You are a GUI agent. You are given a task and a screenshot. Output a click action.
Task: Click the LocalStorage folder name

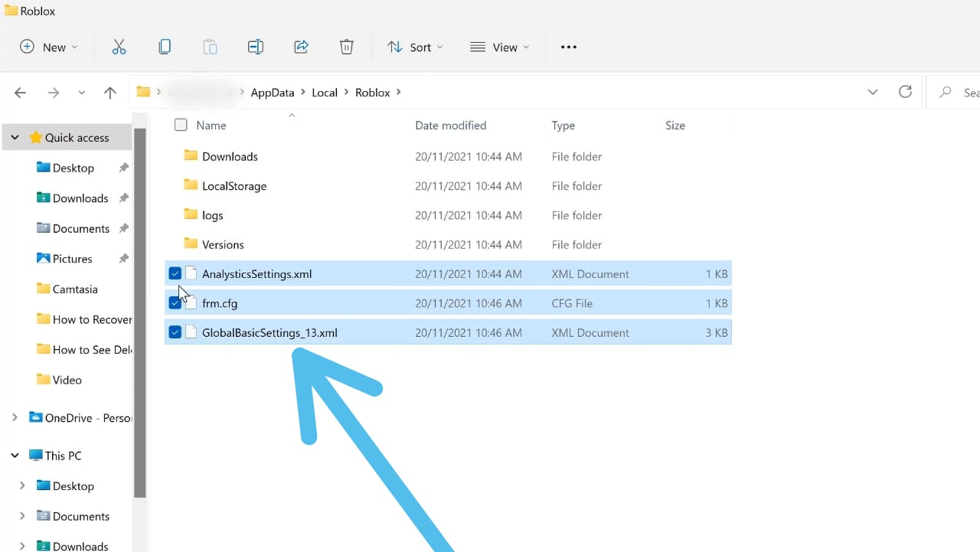(x=234, y=186)
